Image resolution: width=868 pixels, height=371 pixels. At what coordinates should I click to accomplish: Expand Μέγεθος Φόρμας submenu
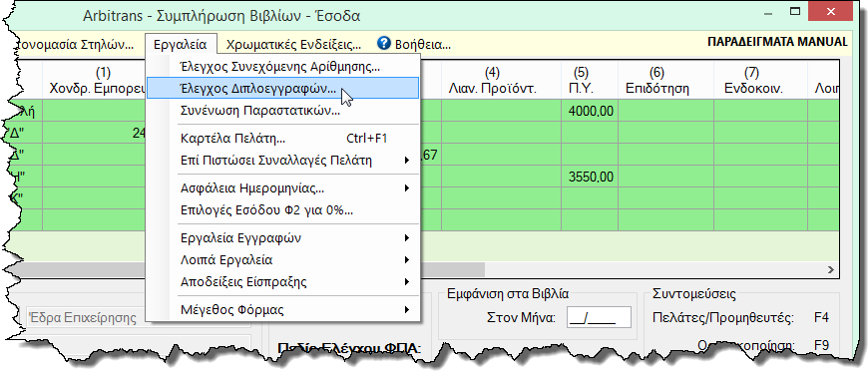282,310
